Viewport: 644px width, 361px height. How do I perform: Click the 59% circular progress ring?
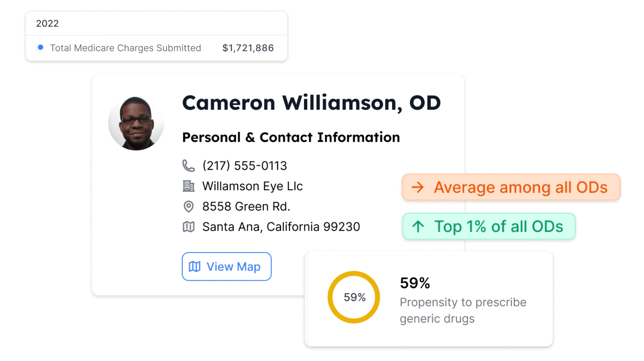[x=353, y=297]
